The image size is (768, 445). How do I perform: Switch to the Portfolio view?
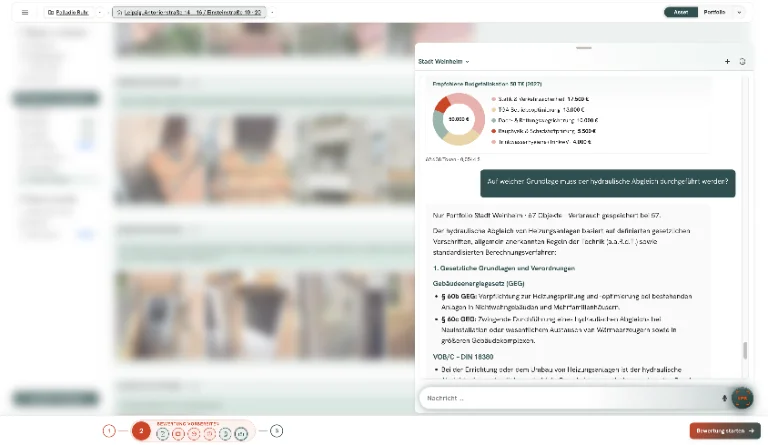[x=714, y=12]
